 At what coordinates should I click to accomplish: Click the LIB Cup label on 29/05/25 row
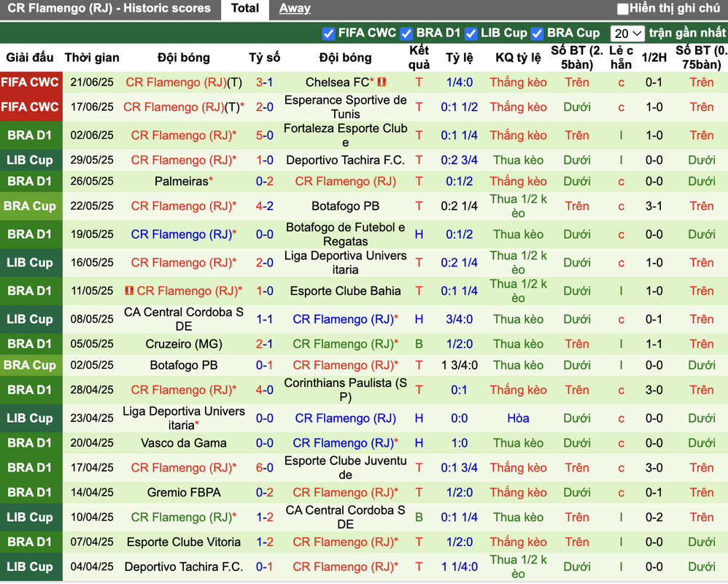click(x=31, y=160)
